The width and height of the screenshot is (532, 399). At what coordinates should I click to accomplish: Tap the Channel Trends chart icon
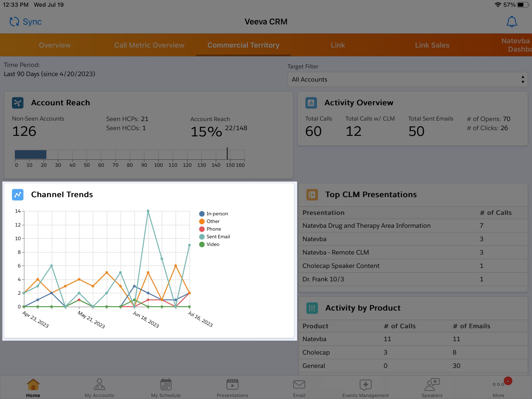(18, 194)
